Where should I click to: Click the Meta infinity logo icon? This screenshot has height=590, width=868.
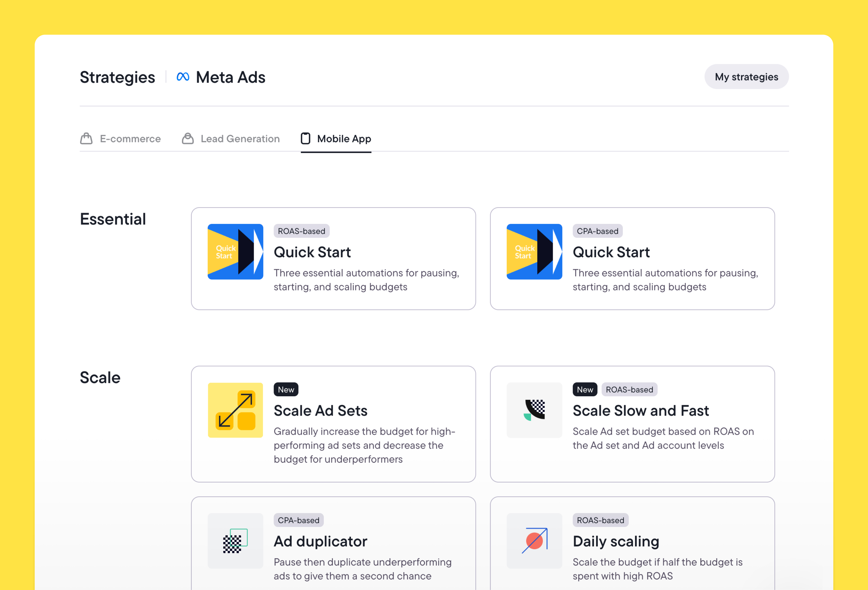tap(183, 77)
